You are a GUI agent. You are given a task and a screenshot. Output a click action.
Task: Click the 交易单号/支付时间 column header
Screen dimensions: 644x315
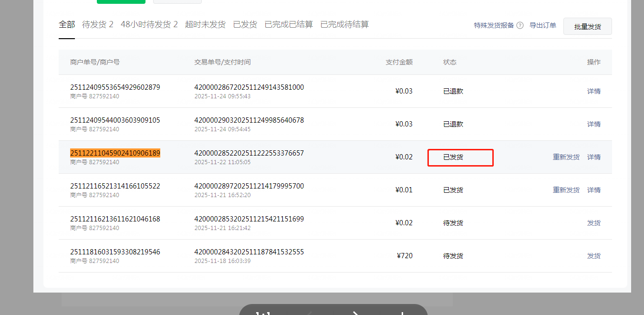(x=222, y=62)
